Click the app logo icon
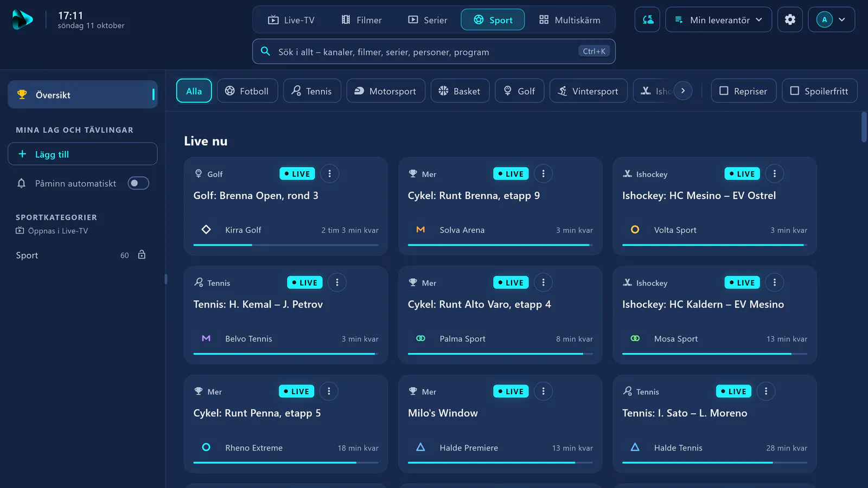This screenshot has width=868, height=488. pos(22,20)
